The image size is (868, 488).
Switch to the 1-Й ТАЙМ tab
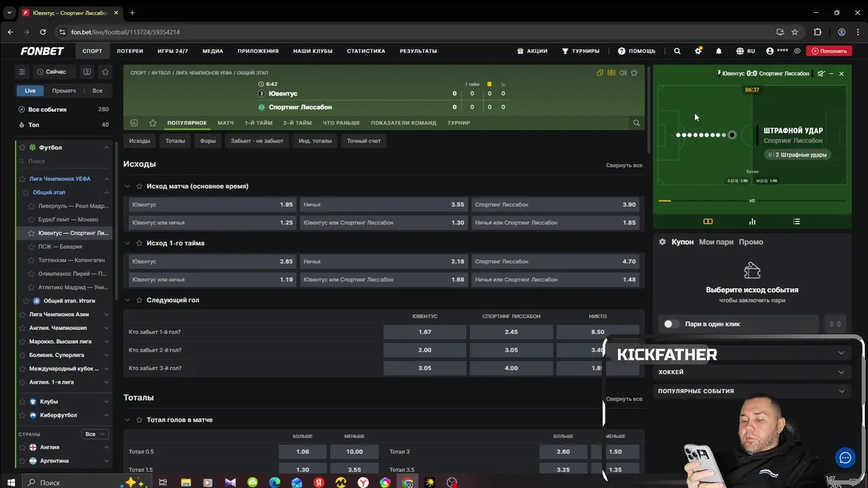(x=258, y=123)
